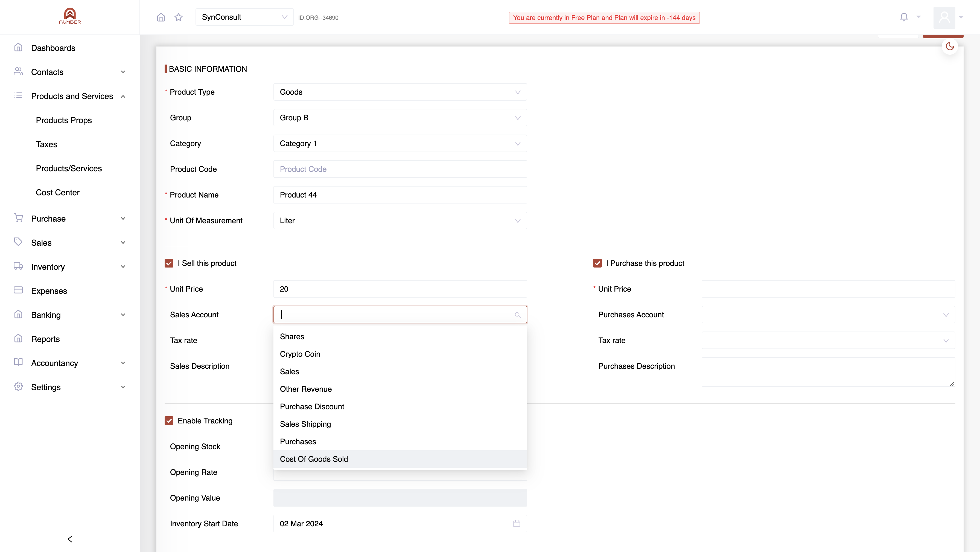The image size is (980, 552).
Task: Select Other Revenue option
Action: tap(400, 389)
